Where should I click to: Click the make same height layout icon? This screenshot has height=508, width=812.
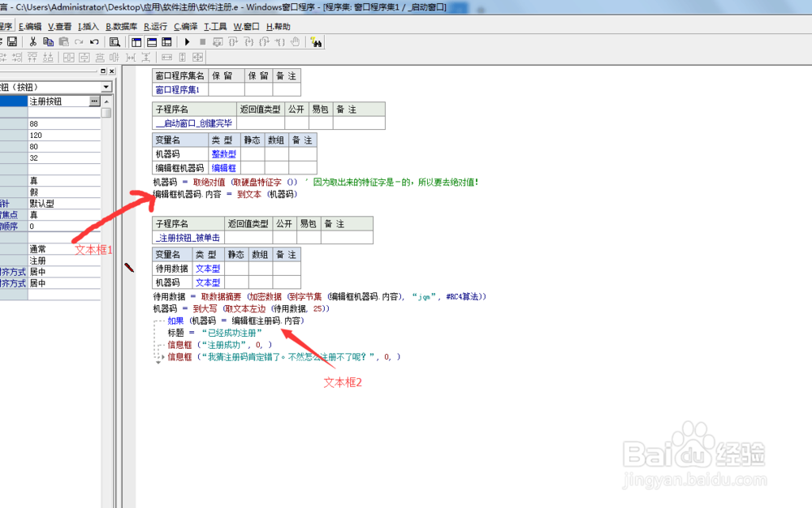point(182,58)
